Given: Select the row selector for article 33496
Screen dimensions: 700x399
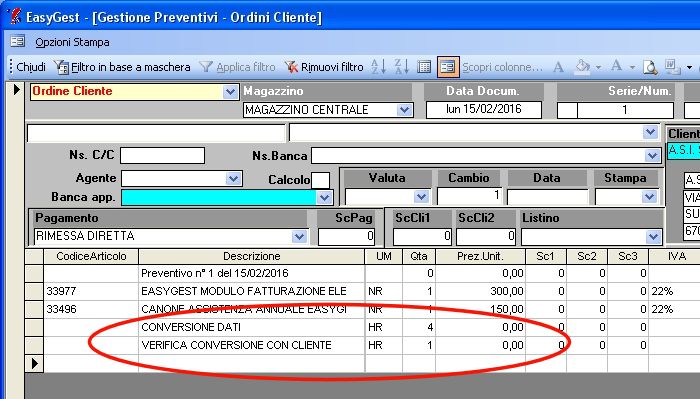Looking at the screenshot, I should [34, 309].
